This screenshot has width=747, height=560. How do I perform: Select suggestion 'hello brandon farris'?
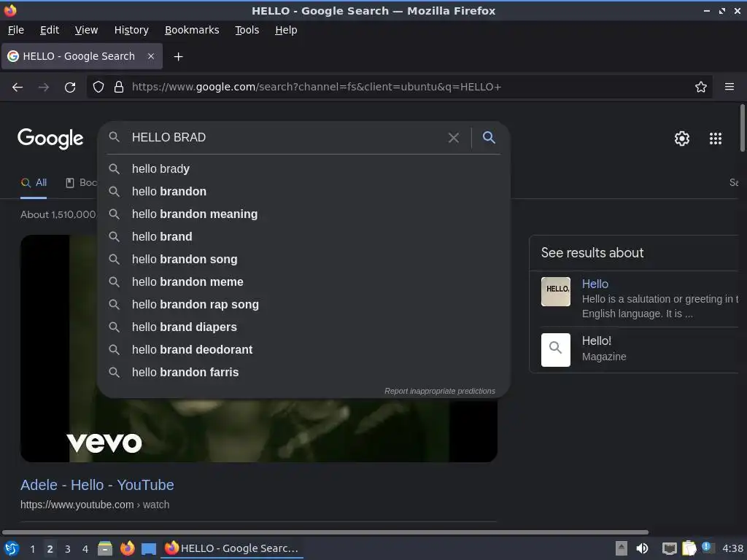303,373
